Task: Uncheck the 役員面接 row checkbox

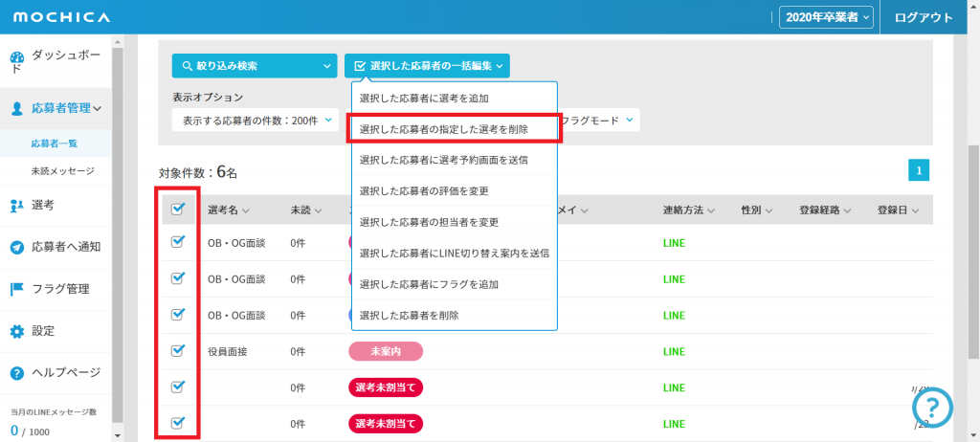Action: pyautogui.click(x=177, y=350)
